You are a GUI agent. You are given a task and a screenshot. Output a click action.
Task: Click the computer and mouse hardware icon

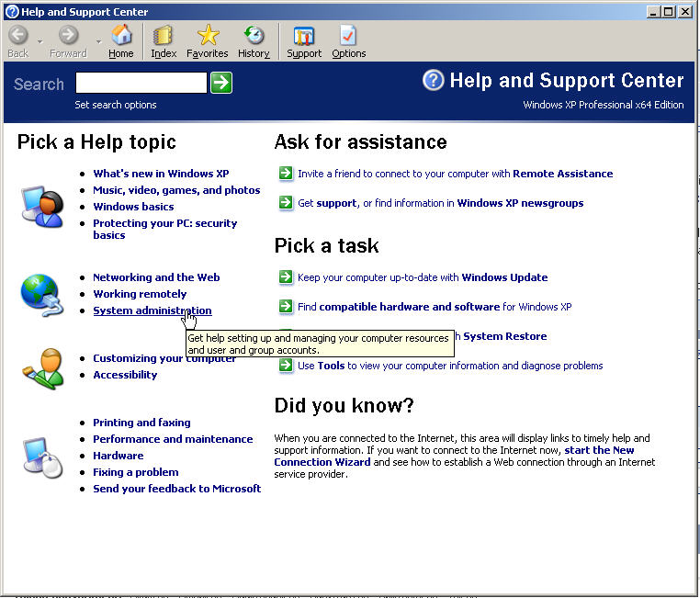coord(42,457)
